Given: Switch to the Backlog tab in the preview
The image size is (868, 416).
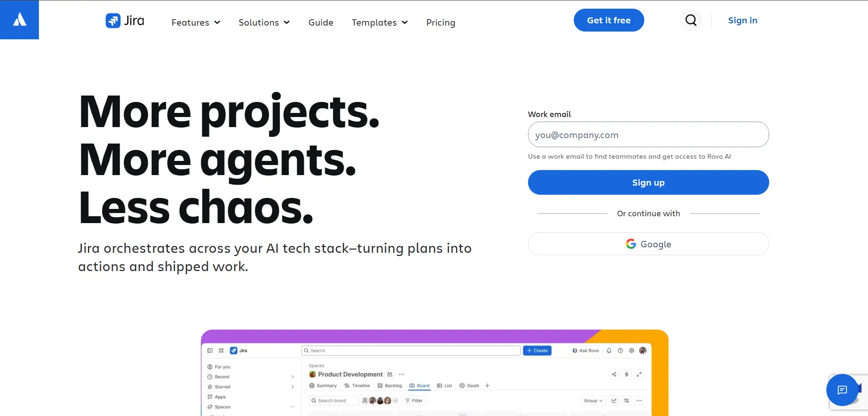Looking at the screenshot, I should (x=390, y=386).
